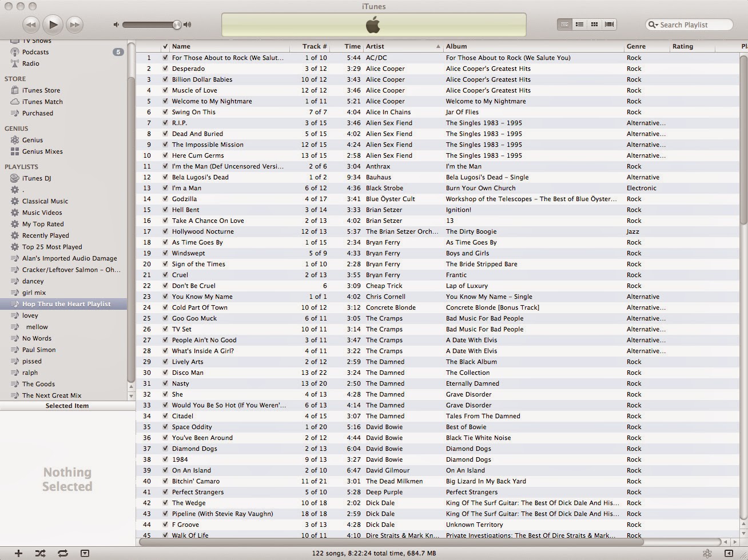Image resolution: width=748 pixels, height=560 pixels.
Task: Open Podcasts in the sidebar
Action: (35, 52)
